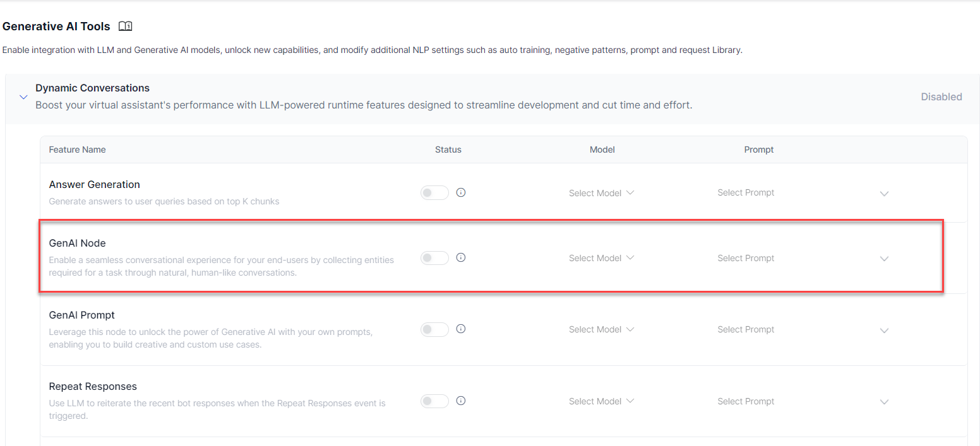Open Select Model dropdown for GenAI Prompt
Image resolution: width=980 pixels, height=446 pixels.
(601, 329)
